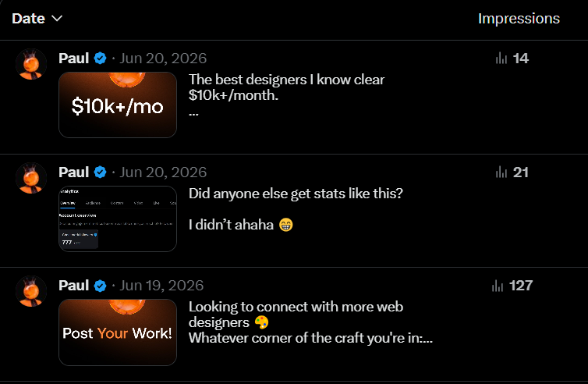This screenshot has height=384, width=588.
Task: Click the impressions value 21
Action: click(520, 172)
